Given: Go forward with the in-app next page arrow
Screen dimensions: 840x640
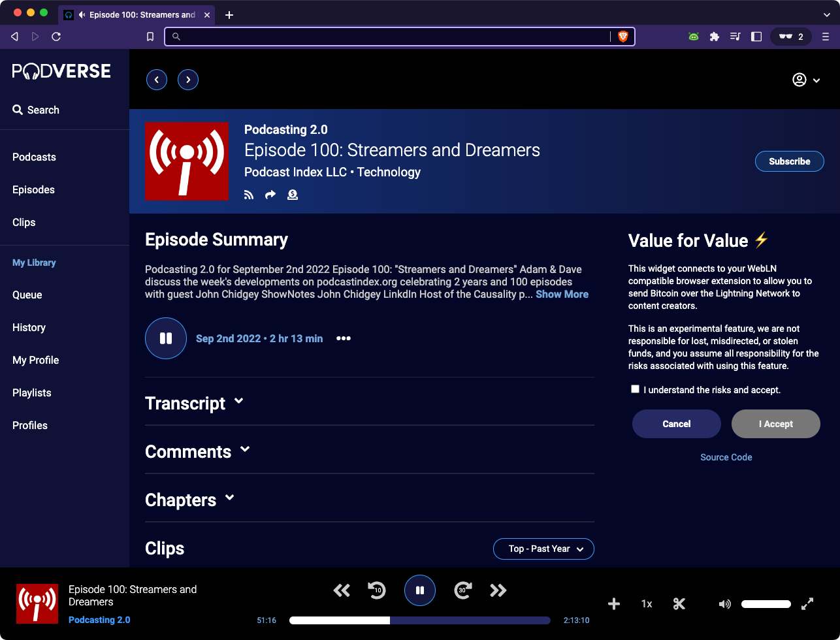Looking at the screenshot, I should pos(188,80).
